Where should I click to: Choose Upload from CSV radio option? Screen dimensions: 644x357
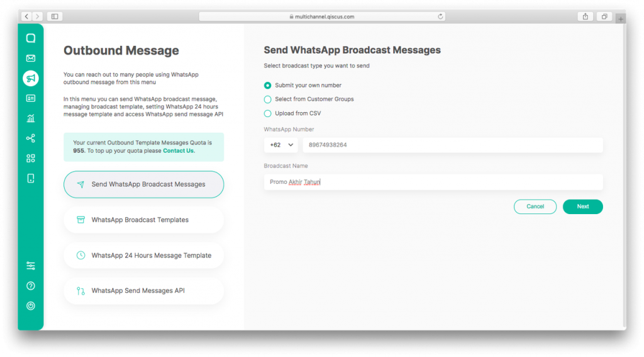[x=267, y=113]
